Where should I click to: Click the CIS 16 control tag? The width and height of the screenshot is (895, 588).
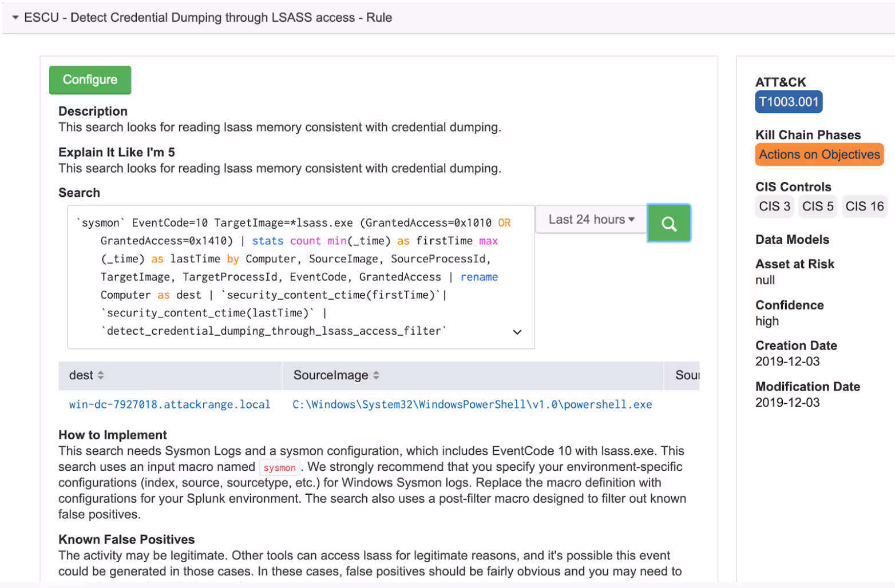864,206
